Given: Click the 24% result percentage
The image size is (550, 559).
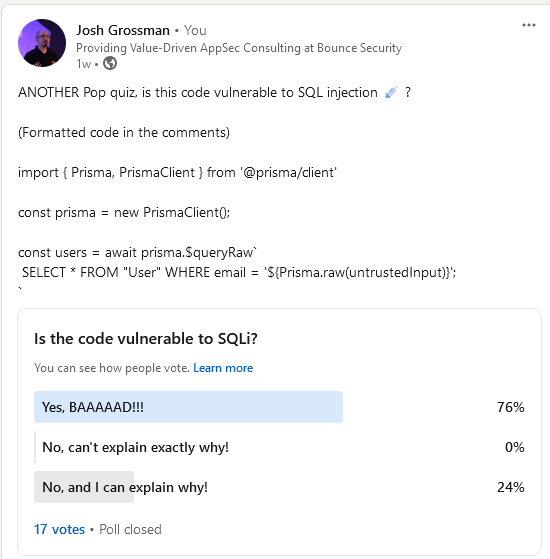Looking at the screenshot, I should coord(510,487).
